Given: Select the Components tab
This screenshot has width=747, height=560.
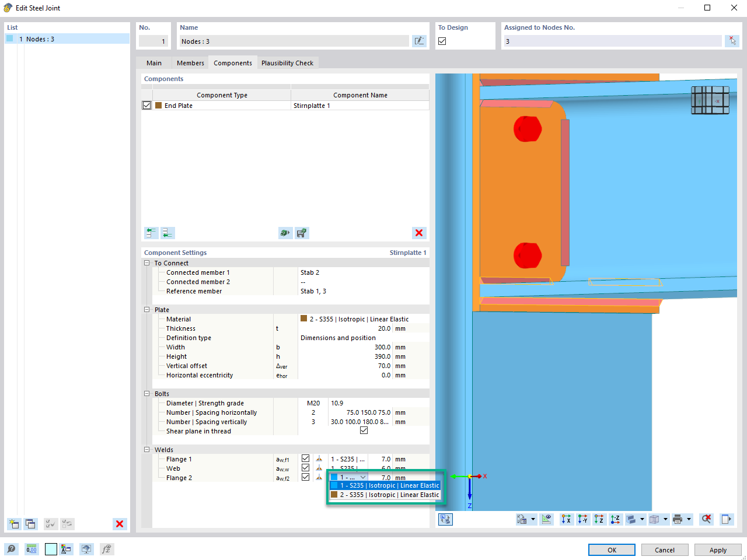Looking at the screenshot, I should (233, 63).
